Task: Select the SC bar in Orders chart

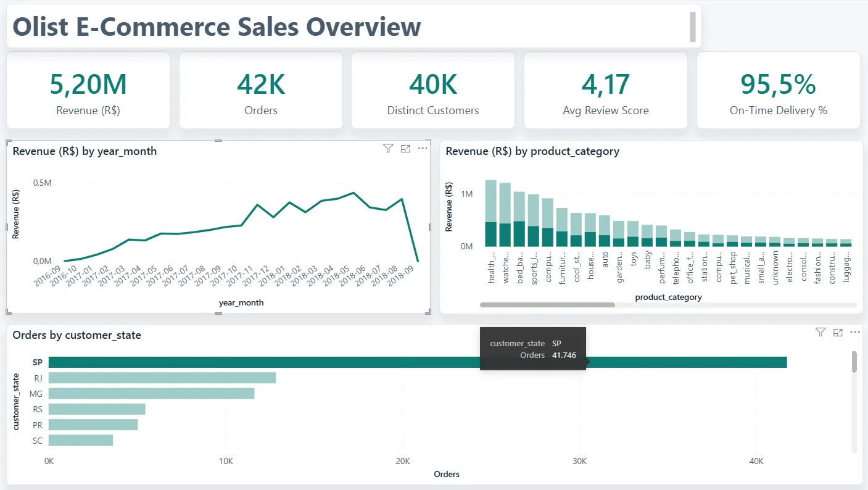Action: pyautogui.click(x=81, y=440)
